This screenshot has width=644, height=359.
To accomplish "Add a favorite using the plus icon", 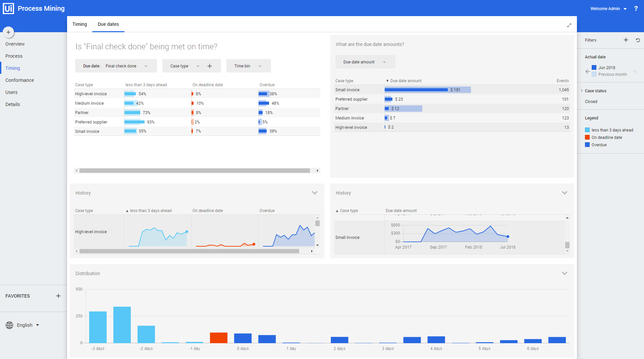I will click(58, 296).
